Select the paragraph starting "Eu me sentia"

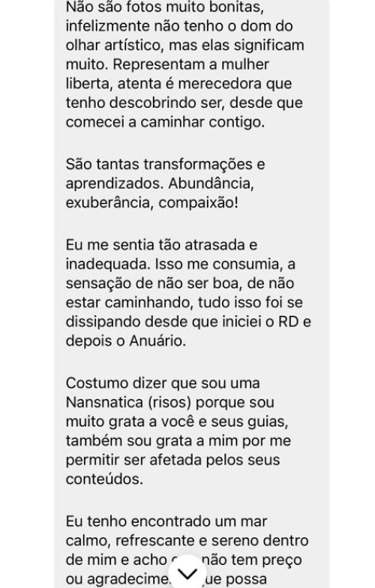(188, 292)
